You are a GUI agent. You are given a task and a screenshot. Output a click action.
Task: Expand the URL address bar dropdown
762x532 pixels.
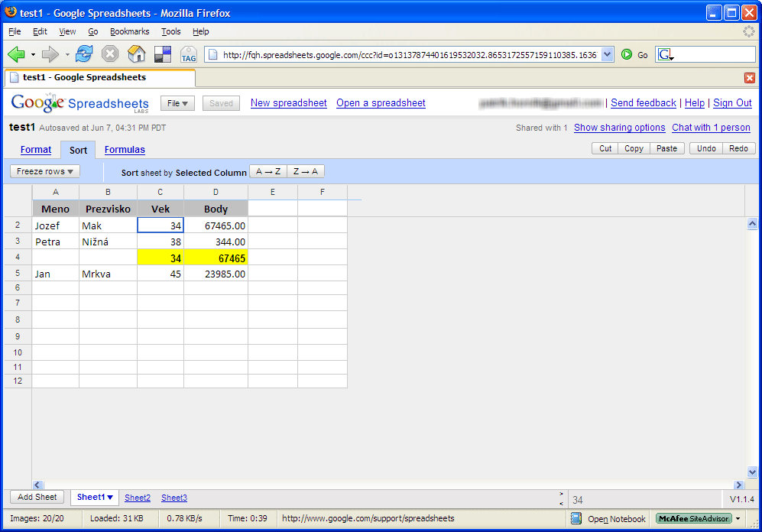607,54
